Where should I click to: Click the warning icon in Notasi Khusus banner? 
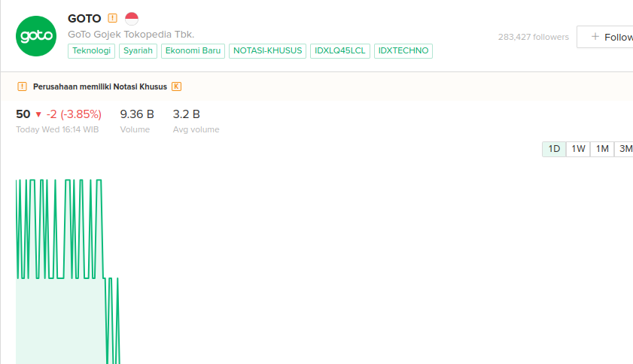coord(22,86)
